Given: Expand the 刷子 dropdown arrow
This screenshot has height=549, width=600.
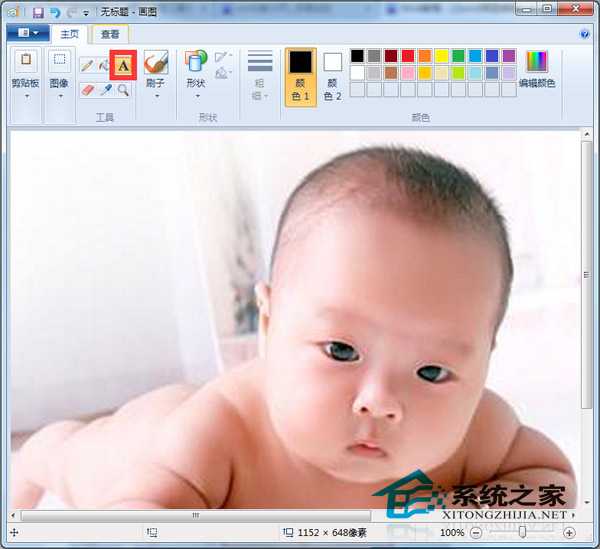Looking at the screenshot, I should (x=156, y=96).
